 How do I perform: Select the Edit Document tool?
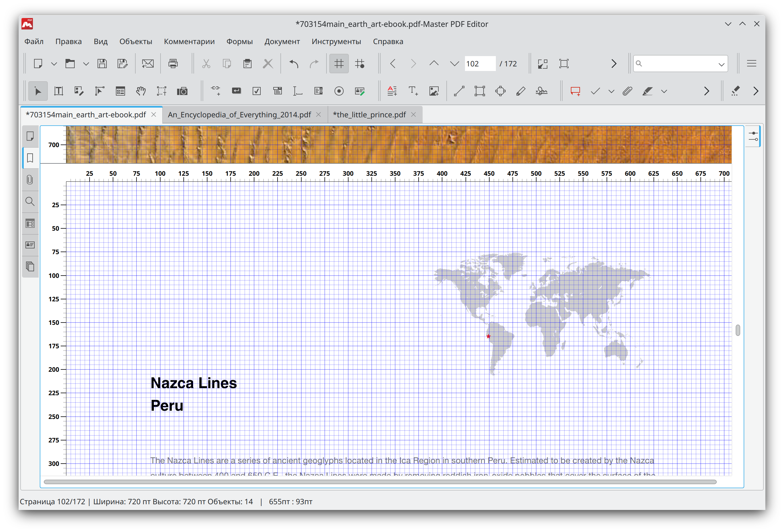point(79,91)
